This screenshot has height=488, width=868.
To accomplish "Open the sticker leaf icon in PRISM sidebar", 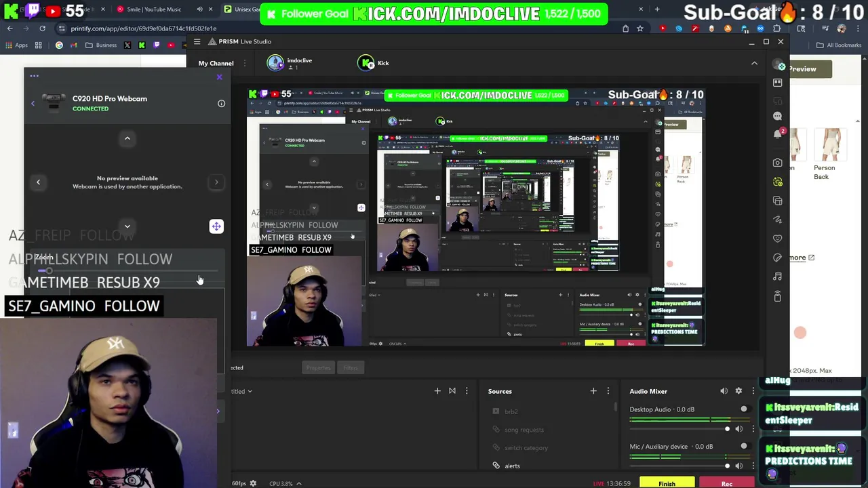I will [x=778, y=258].
